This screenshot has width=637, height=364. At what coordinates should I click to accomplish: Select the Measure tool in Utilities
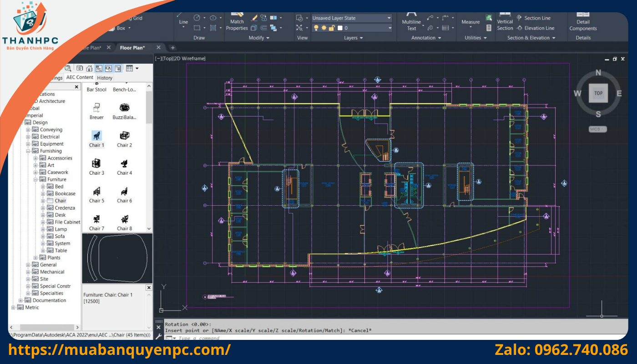[470, 22]
